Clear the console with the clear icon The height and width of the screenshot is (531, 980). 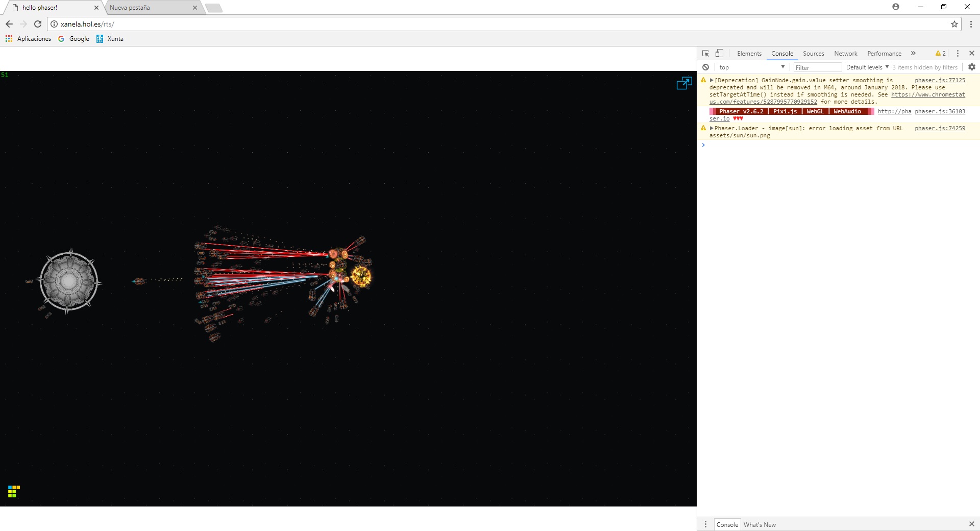tap(705, 67)
